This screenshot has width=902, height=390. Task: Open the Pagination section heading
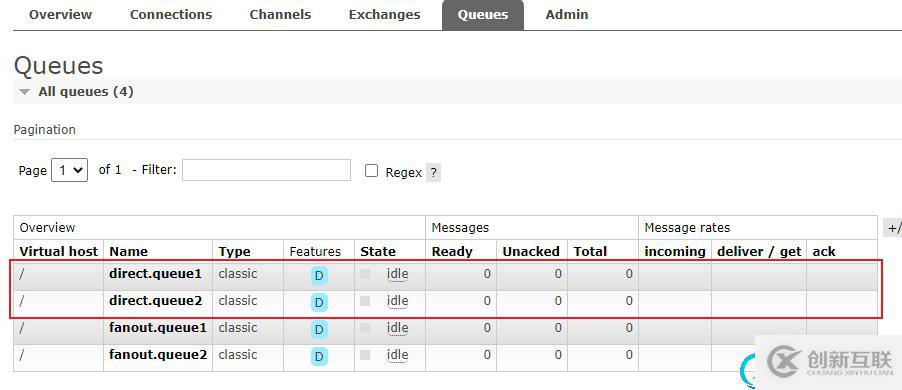(45, 129)
